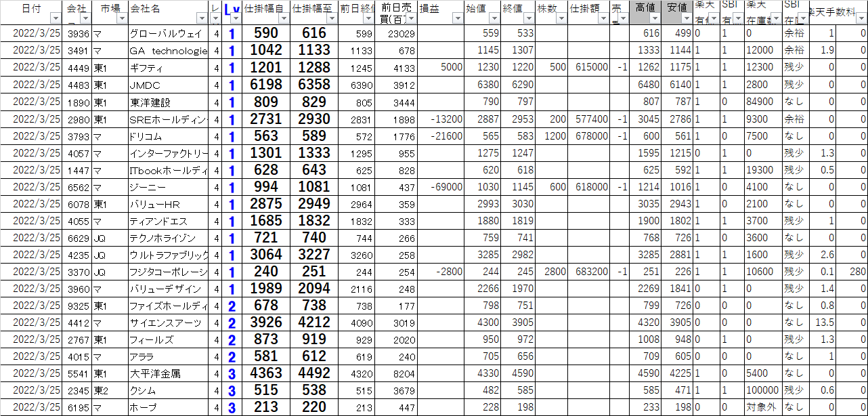Select the SREホールディングス company name cell
This screenshot has width=868, height=416.
coord(168,119)
